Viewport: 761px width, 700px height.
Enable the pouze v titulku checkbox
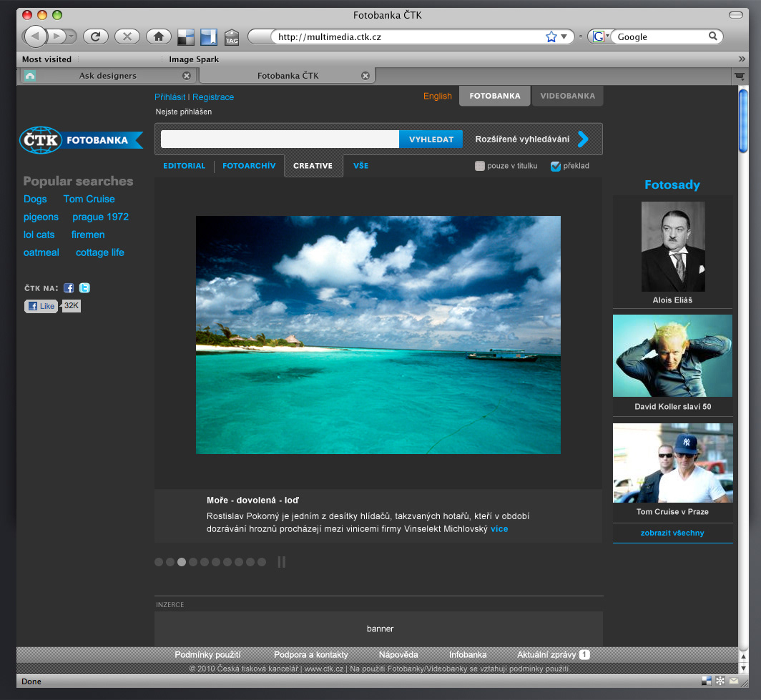pos(480,166)
